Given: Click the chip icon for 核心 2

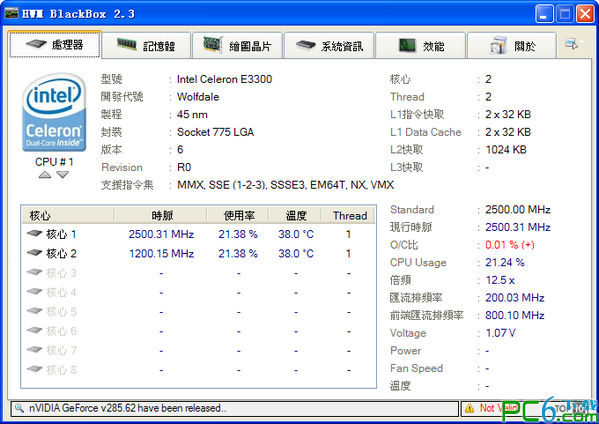Looking at the screenshot, I should pyautogui.click(x=34, y=252).
